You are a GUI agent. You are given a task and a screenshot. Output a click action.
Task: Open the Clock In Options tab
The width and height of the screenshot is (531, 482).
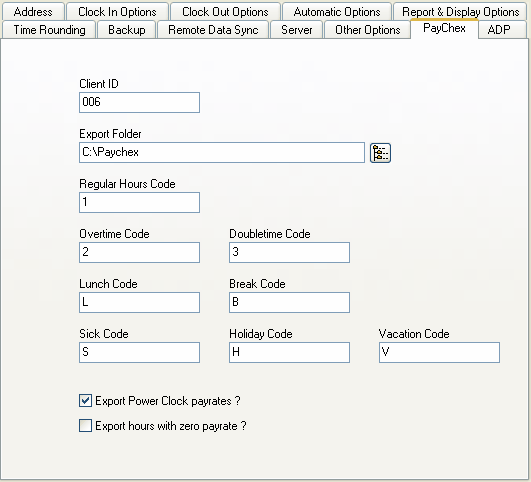coord(117,12)
